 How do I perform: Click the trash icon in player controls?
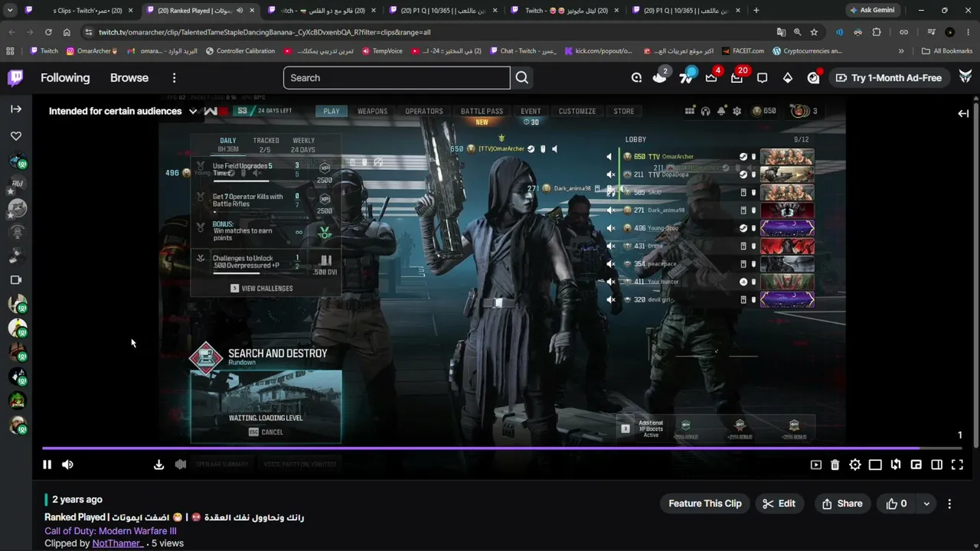835,465
